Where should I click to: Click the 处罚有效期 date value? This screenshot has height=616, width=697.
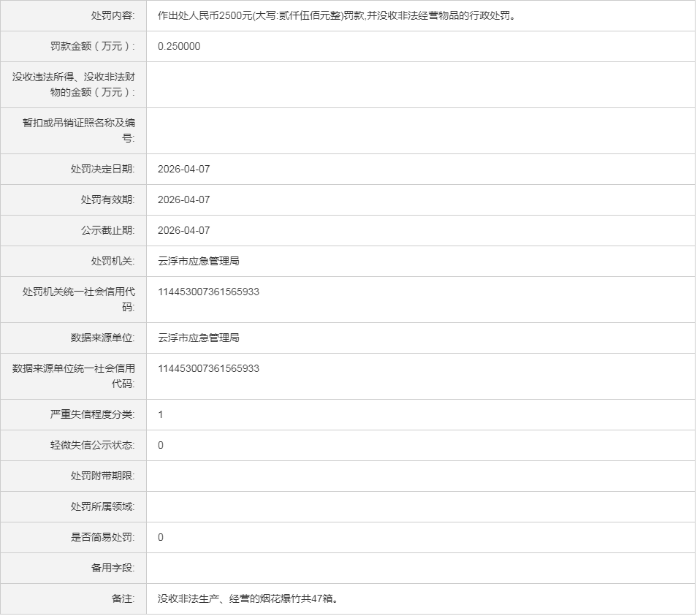[x=183, y=199]
